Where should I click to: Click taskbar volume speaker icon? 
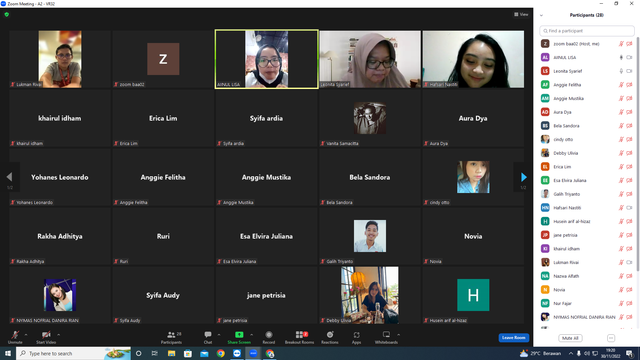587,353
